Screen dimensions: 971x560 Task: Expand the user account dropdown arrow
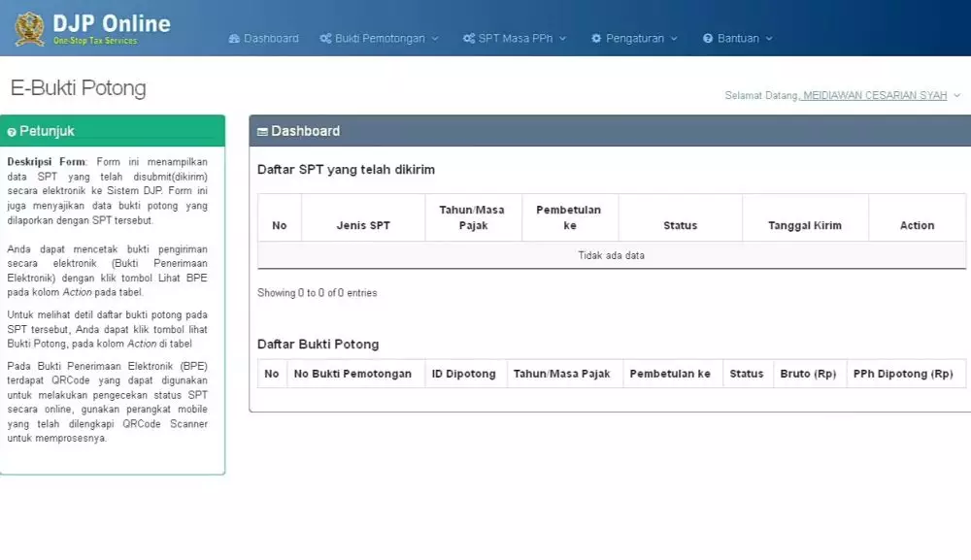956,95
